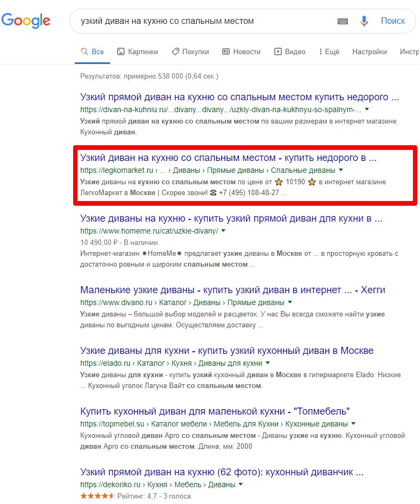Switch to the Новости tab
Image resolution: width=420 pixels, height=504 pixels.
pyautogui.click(x=241, y=51)
